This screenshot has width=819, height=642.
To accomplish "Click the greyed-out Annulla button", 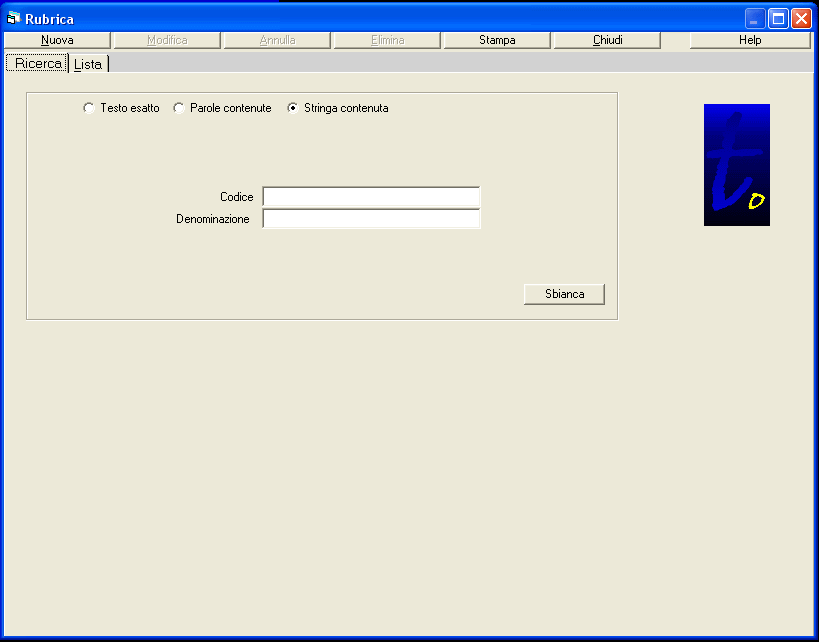I will click(277, 40).
